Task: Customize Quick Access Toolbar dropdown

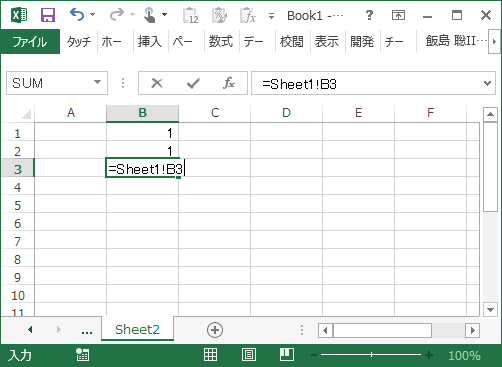Action: click(x=271, y=16)
